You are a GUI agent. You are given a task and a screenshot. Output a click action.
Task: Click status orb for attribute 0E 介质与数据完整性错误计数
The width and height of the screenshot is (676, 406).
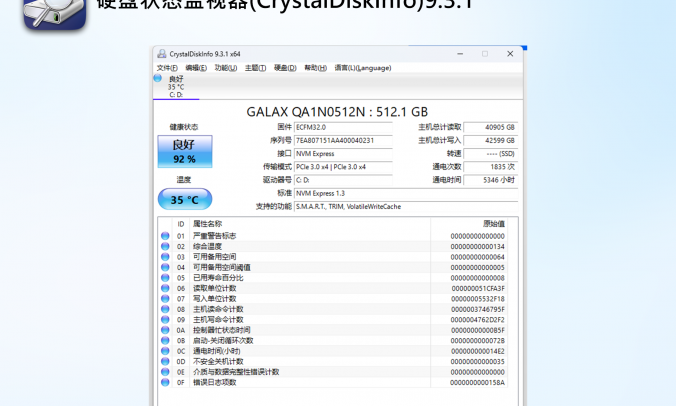point(165,372)
